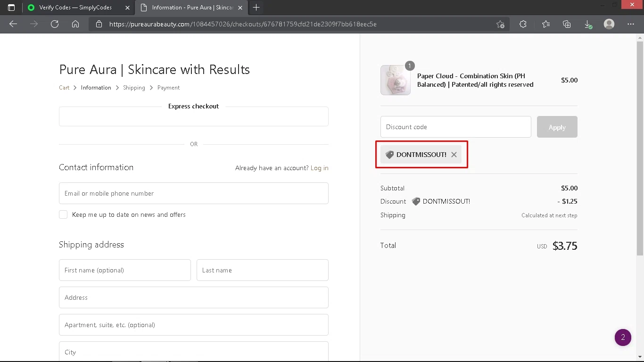Open the favorites list

(x=545, y=24)
